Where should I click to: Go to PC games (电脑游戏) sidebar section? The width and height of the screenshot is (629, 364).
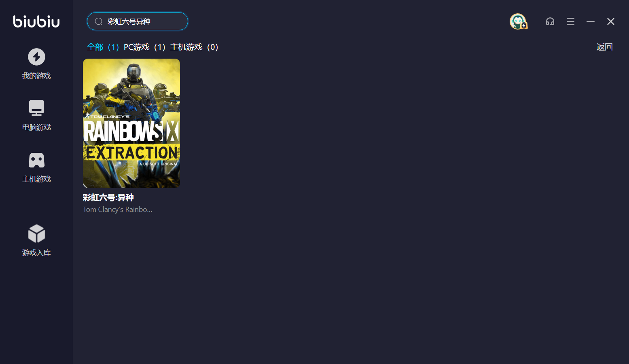tap(36, 115)
